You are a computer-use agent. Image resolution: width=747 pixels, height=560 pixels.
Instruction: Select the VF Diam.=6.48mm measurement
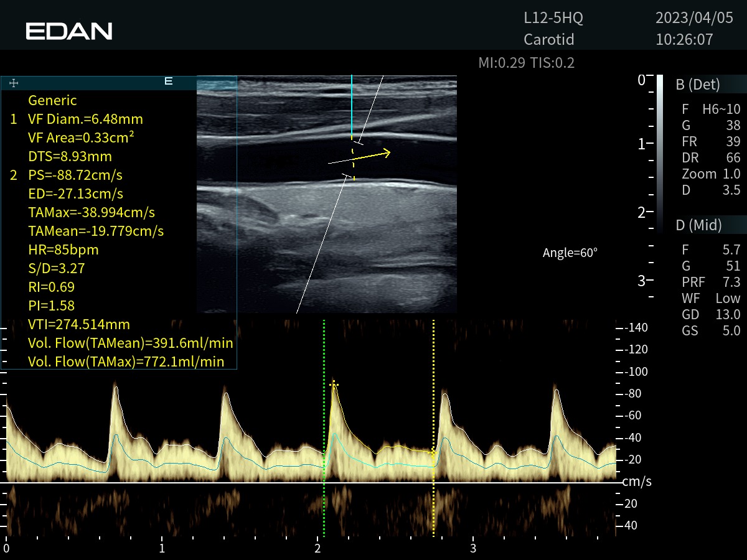tap(85, 119)
